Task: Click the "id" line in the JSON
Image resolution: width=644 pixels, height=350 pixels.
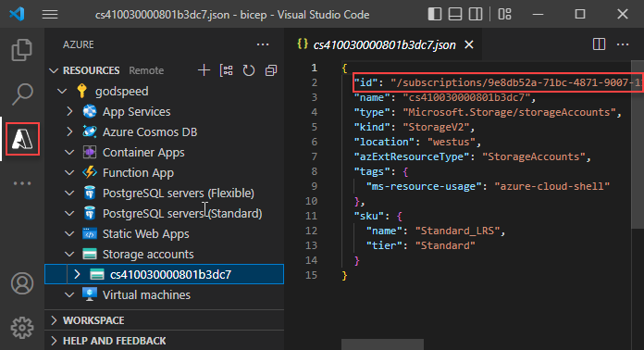Action: 498,82
